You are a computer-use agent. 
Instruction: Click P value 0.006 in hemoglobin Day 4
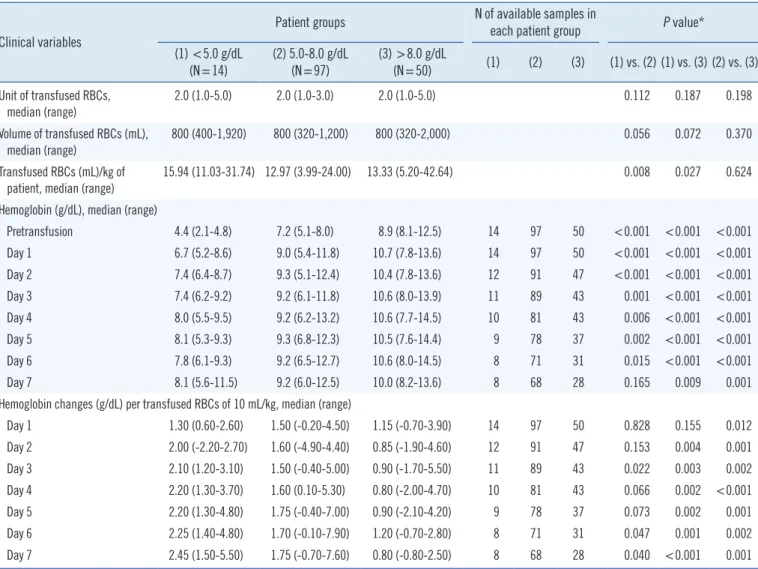click(637, 318)
